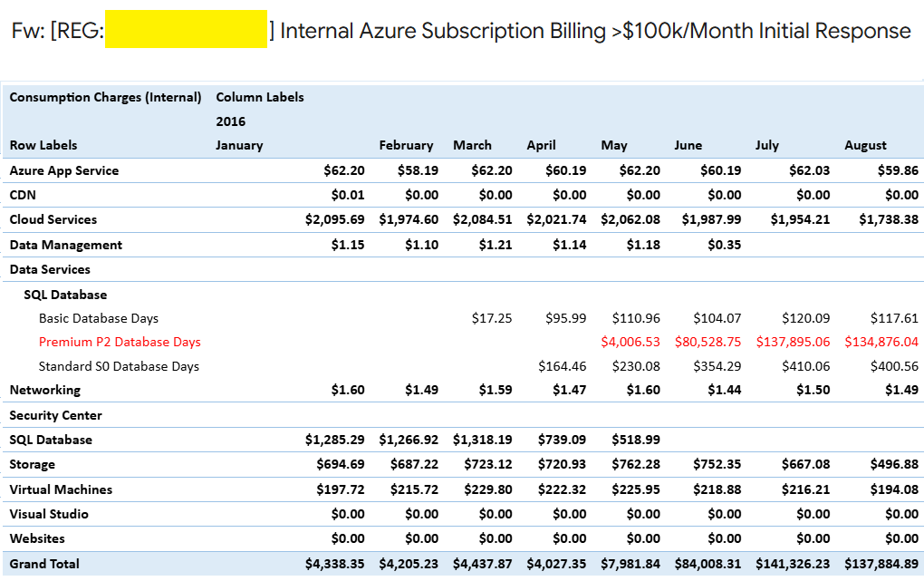The width and height of the screenshot is (924, 581).
Task: Select Premium P2 August value $134,876.04
Action: 881,342
